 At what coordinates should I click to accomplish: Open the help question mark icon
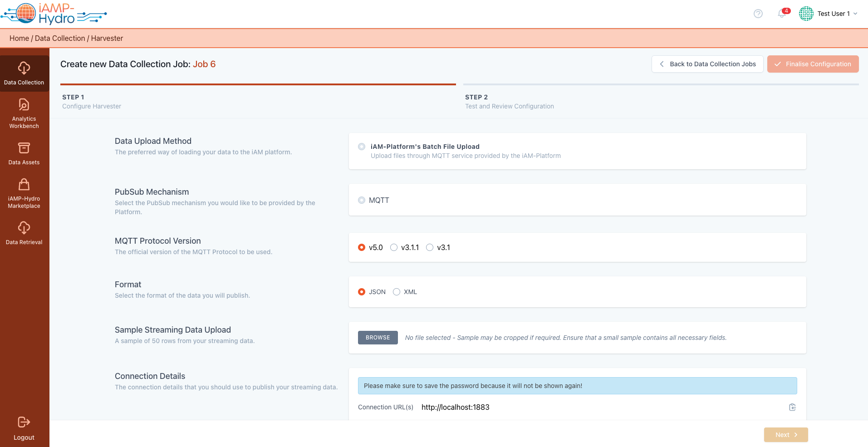758,14
